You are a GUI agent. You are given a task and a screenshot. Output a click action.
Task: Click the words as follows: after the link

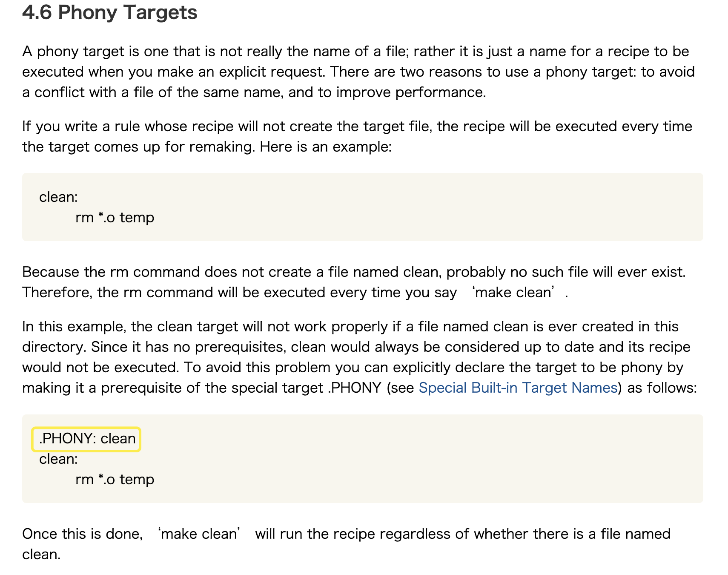pos(662,388)
